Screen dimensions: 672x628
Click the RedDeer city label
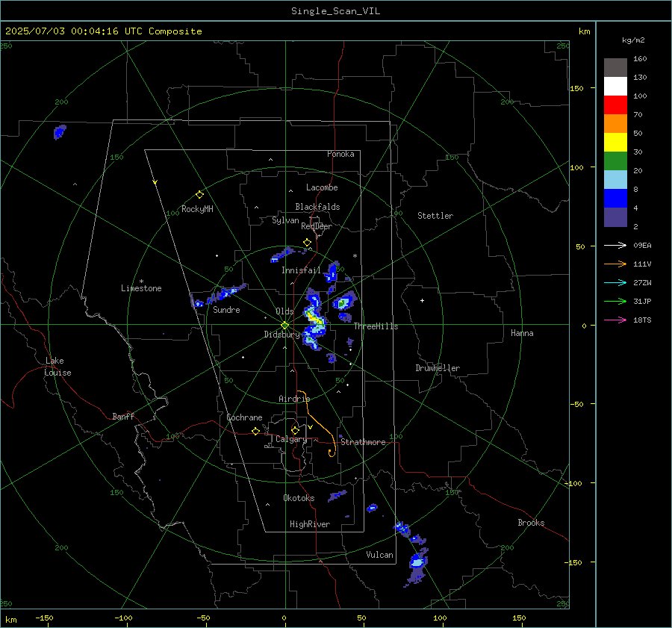pos(317,226)
